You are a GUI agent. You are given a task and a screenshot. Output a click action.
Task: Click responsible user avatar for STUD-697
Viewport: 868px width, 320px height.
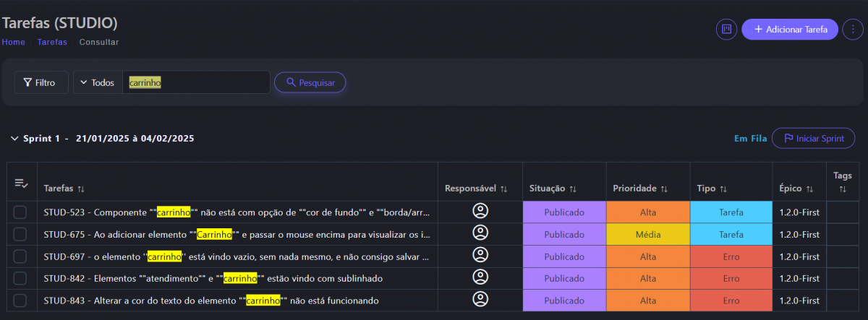click(480, 256)
